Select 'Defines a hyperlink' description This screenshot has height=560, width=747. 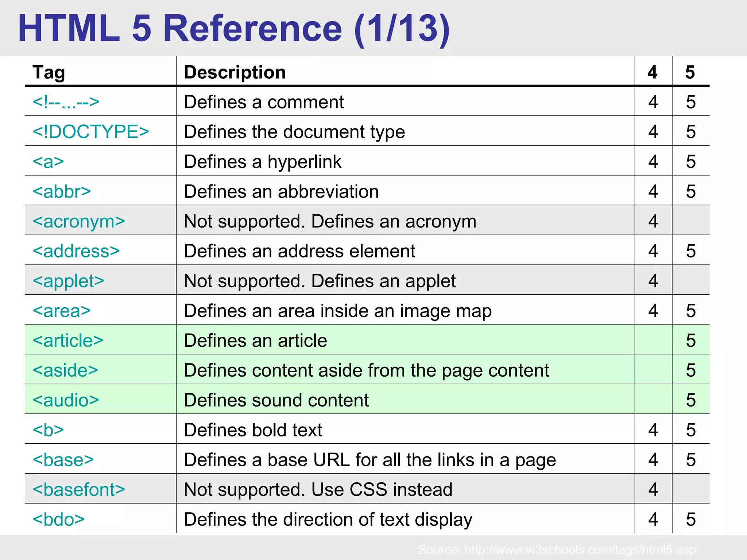click(x=263, y=162)
